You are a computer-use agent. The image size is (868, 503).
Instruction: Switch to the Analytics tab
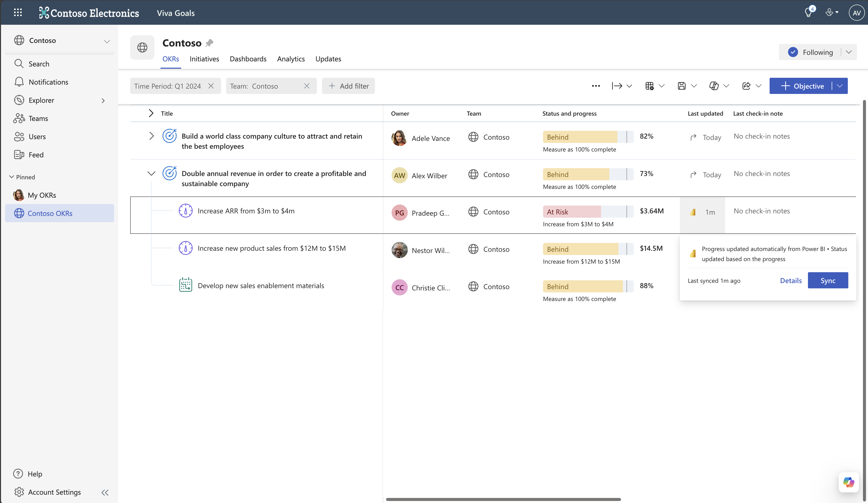pos(291,59)
